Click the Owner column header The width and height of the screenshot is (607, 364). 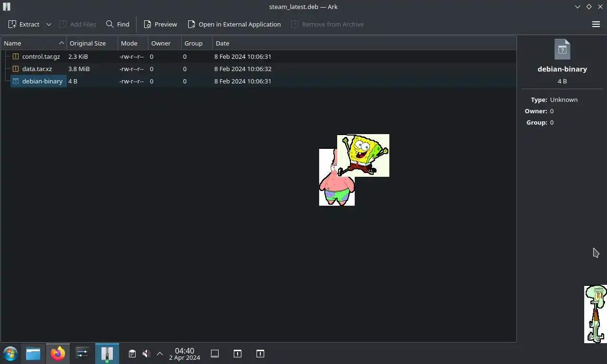pyautogui.click(x=165, y=43)
